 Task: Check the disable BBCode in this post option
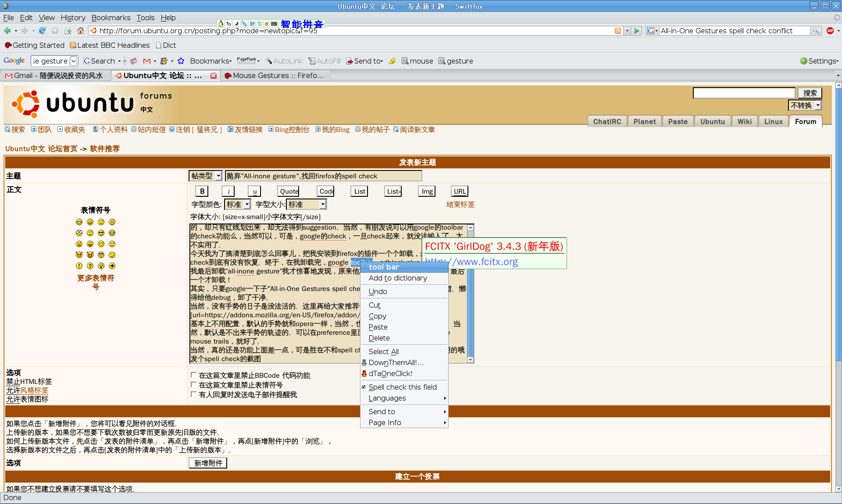tap(193, 375)
